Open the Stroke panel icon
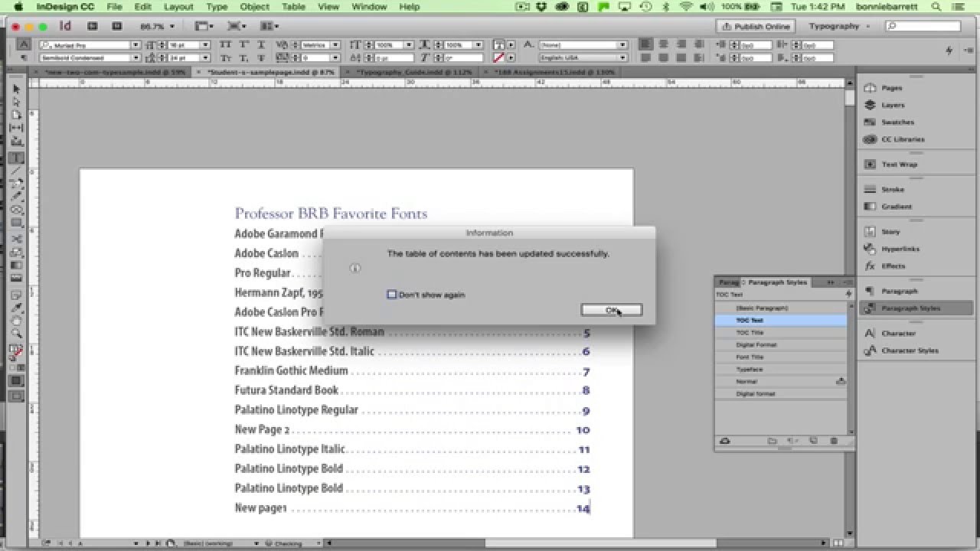The width and height of the screenshot is (980, 551). pyautogui.click(x=870, y=189)
